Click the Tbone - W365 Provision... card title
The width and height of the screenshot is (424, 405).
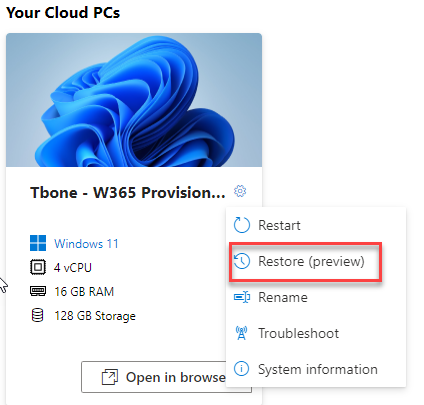coord(128,193)
